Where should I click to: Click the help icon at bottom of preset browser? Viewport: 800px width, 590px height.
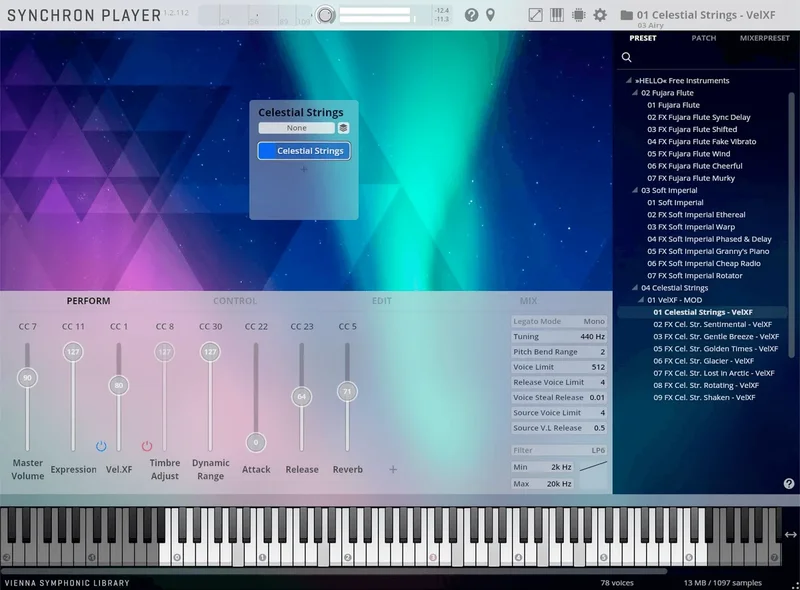coord(789,483)
